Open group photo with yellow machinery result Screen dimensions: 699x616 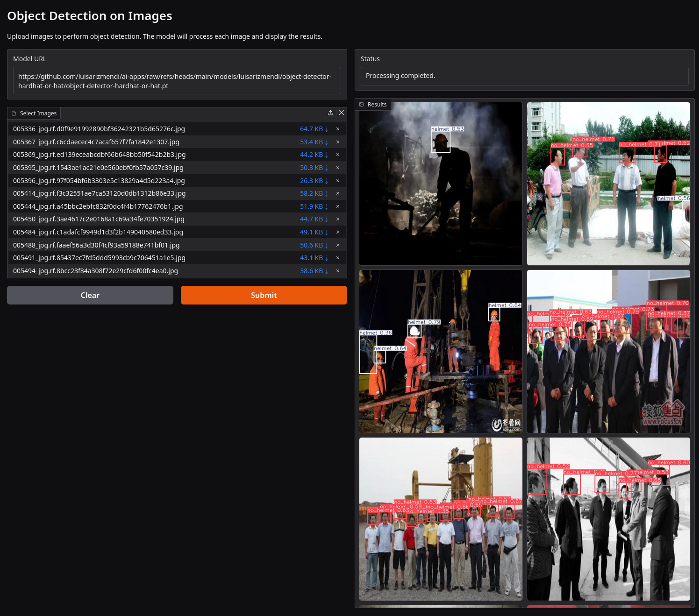(441, 519)
